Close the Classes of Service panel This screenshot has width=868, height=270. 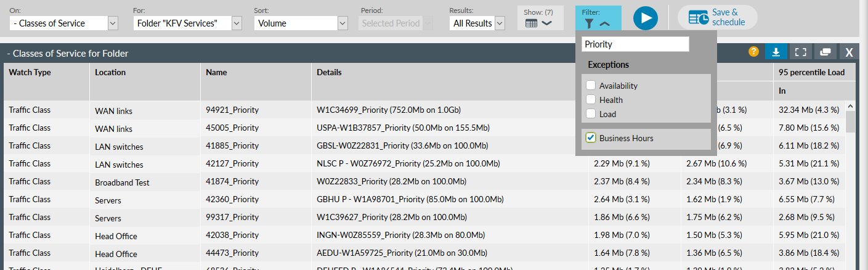coord(849,52)
